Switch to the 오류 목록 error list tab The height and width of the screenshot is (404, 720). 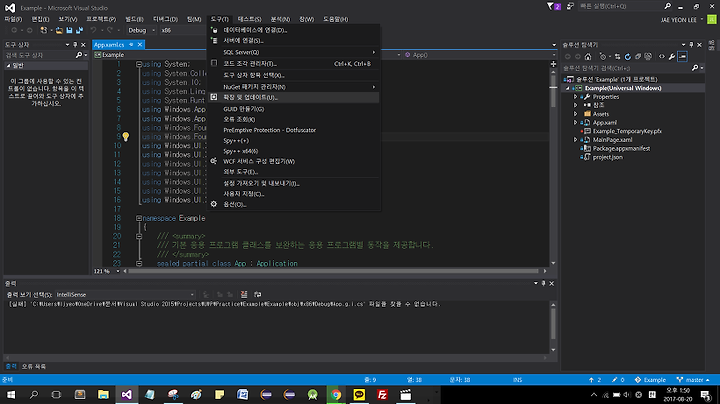coord(34,366)
